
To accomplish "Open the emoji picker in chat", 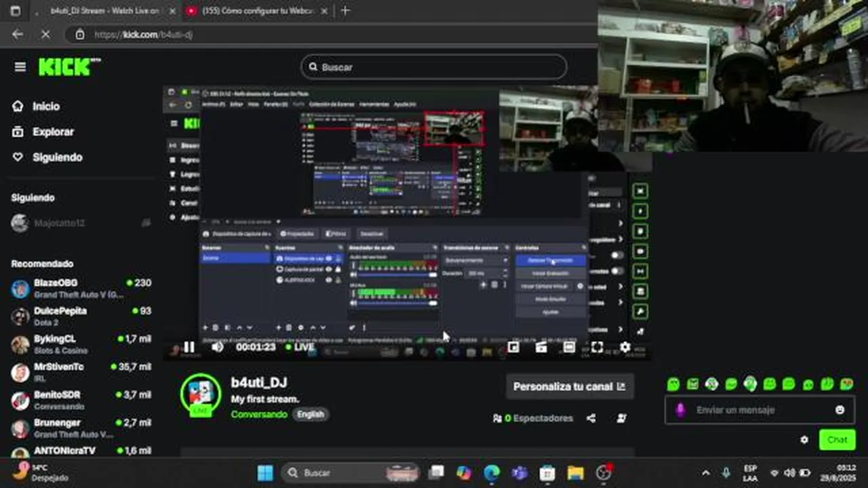I will point(840,410).
